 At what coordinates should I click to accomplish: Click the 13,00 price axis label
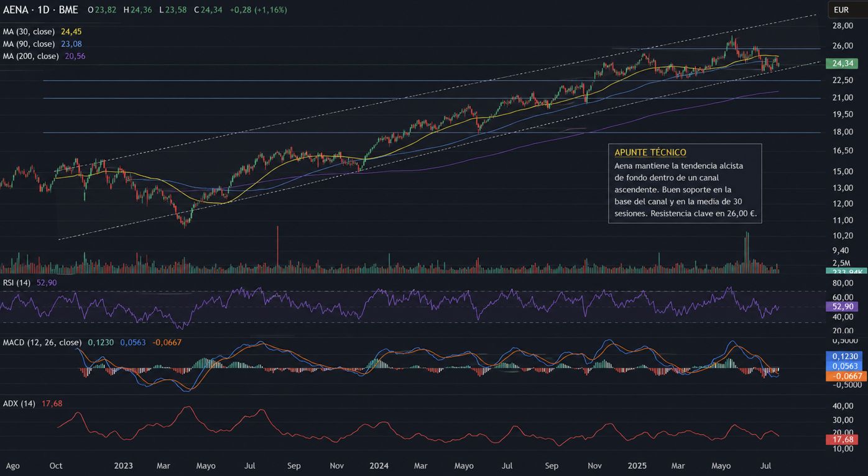coord(843,188)
